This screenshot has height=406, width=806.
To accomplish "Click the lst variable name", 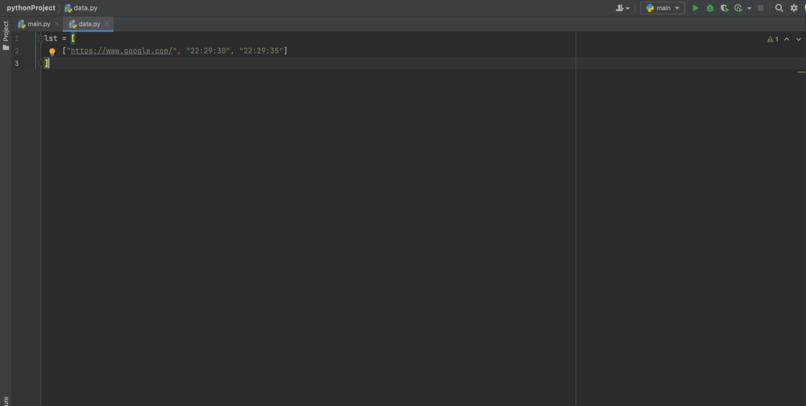I will (51, 39).
